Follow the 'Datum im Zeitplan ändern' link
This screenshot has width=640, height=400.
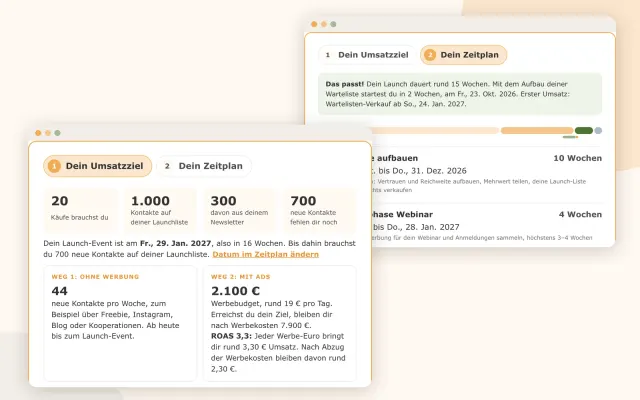pos(266,254)
